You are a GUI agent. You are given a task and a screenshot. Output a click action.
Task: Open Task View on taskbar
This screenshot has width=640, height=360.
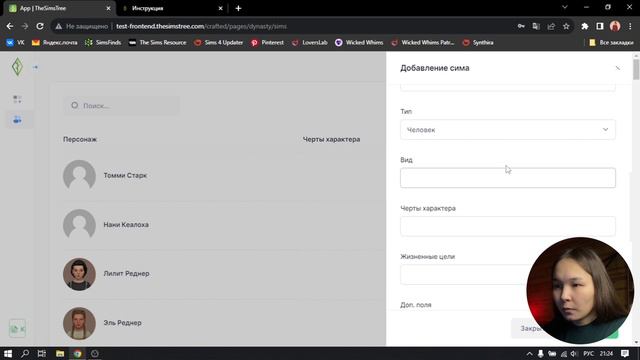click(42, 353)
